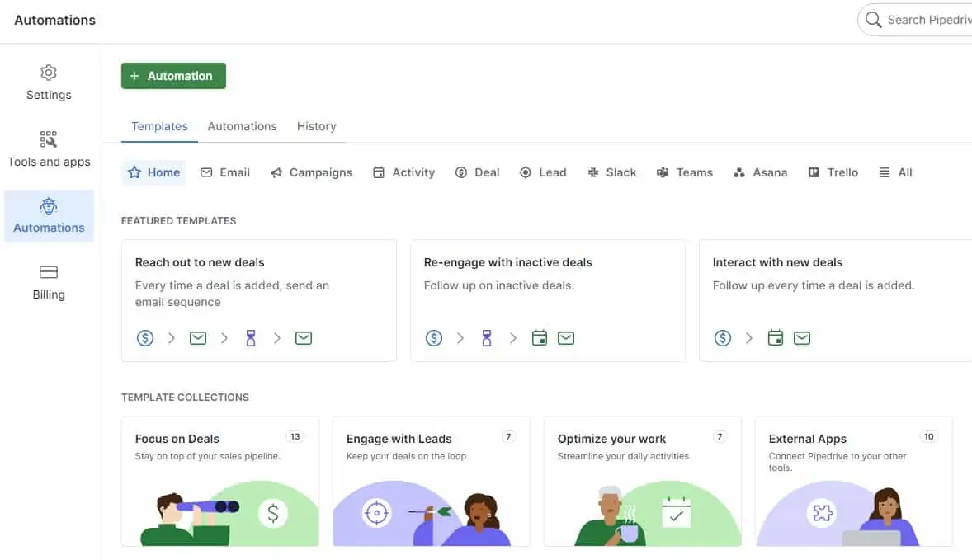972x560 pixels.
Task: Click the text 'Follow up every time a deal is added.'
Action: click(x=814, y=285)
